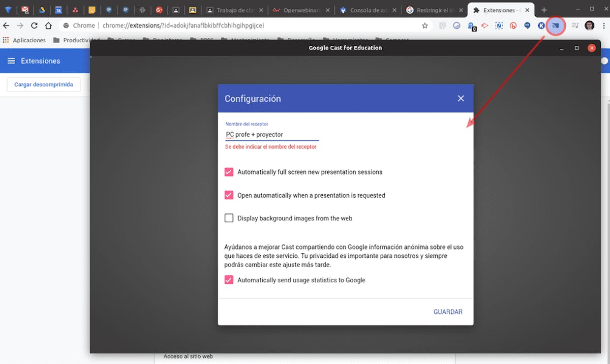Open the Chrome profile avatar
610x364 pixels.
coord(589,26)
